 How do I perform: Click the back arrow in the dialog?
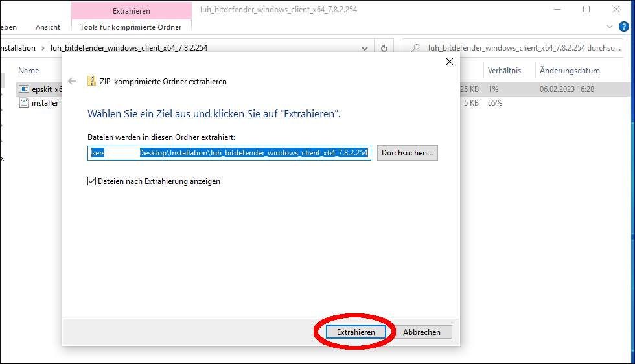point(72,81)
